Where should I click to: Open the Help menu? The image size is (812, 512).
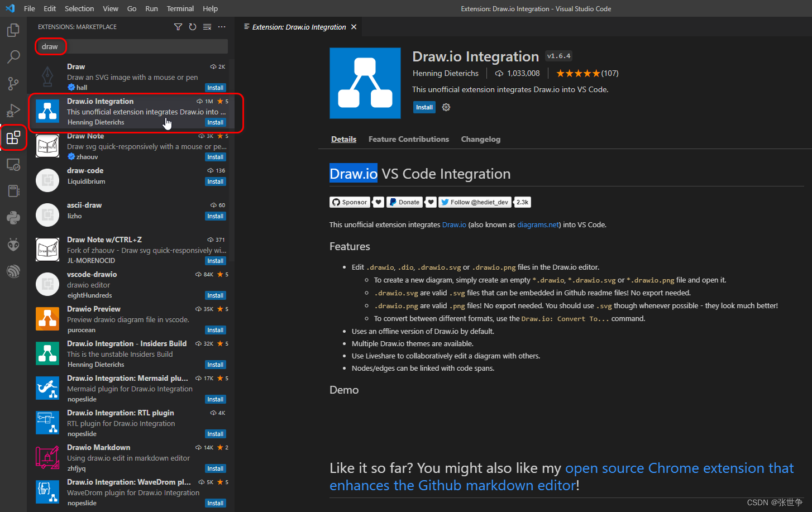[211, 8]
